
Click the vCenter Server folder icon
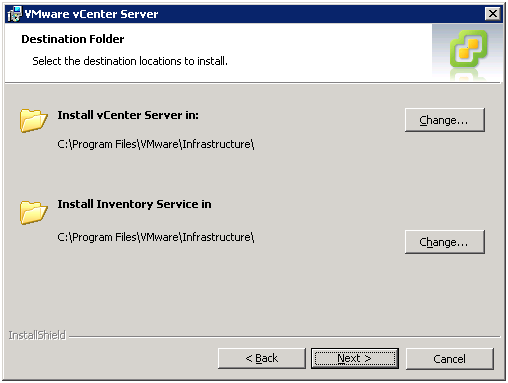point(34,120)
